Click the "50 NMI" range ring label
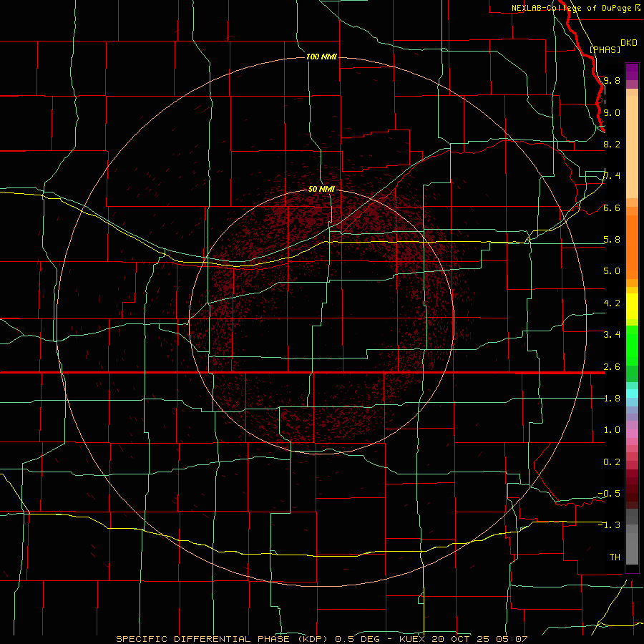Image resolution: width=644 pixels, height=644 pixels. 321,189
